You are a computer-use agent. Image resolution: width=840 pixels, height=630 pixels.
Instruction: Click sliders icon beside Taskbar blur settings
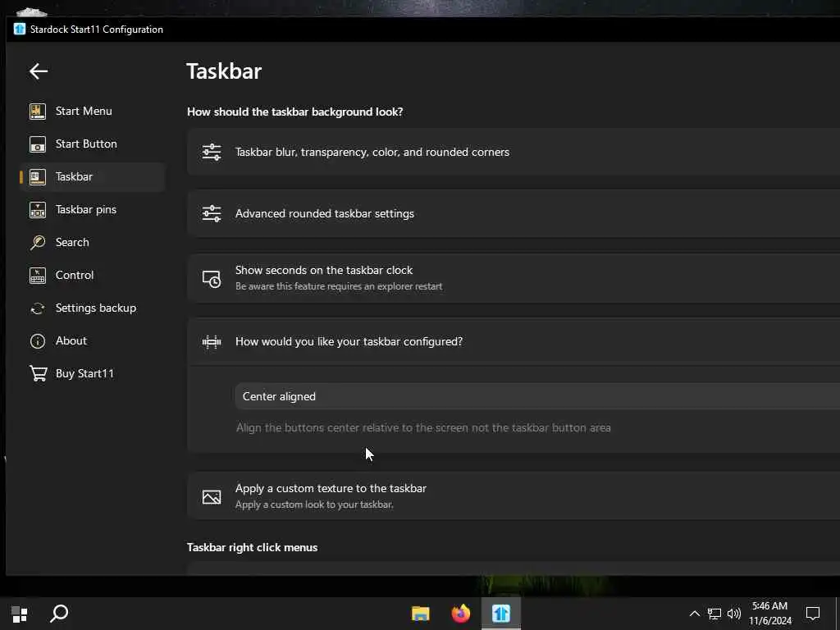point(212,152)
